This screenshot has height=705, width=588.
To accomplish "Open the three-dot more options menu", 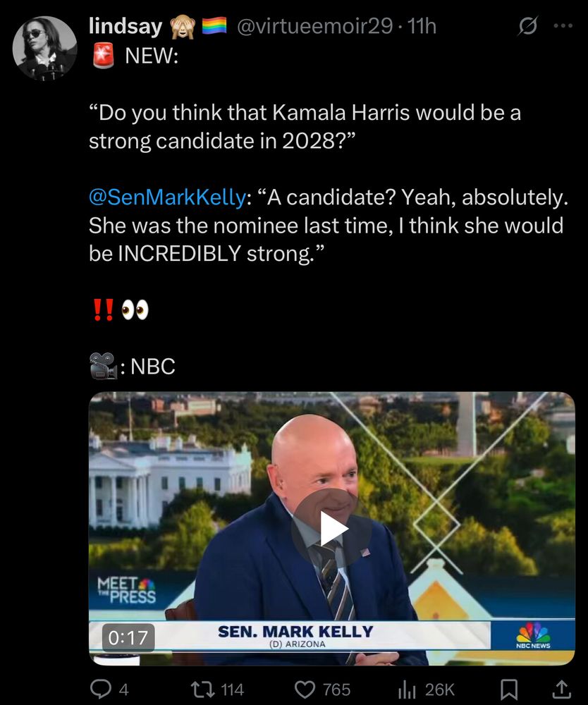I will pyautogui.click(x=563, y=26).
